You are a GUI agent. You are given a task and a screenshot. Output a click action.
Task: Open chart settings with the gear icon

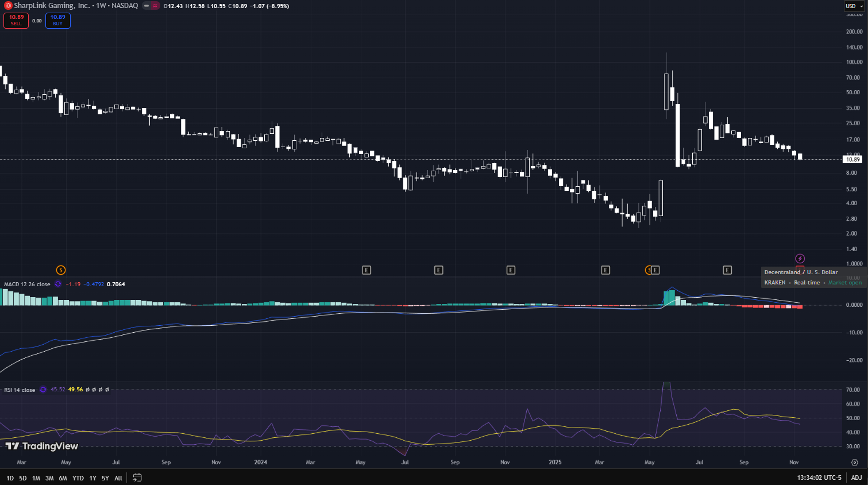click(x=855, y=461)
